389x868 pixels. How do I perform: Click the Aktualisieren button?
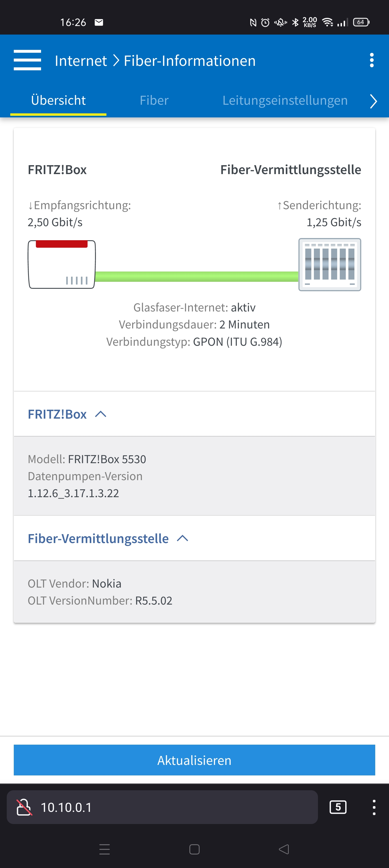tap(194, 760)
